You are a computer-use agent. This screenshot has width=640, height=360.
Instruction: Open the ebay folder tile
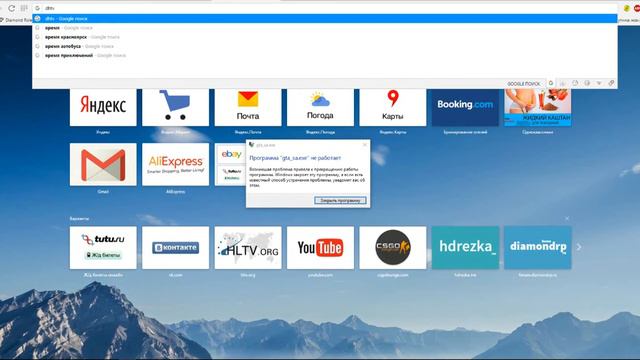(231, 164)
